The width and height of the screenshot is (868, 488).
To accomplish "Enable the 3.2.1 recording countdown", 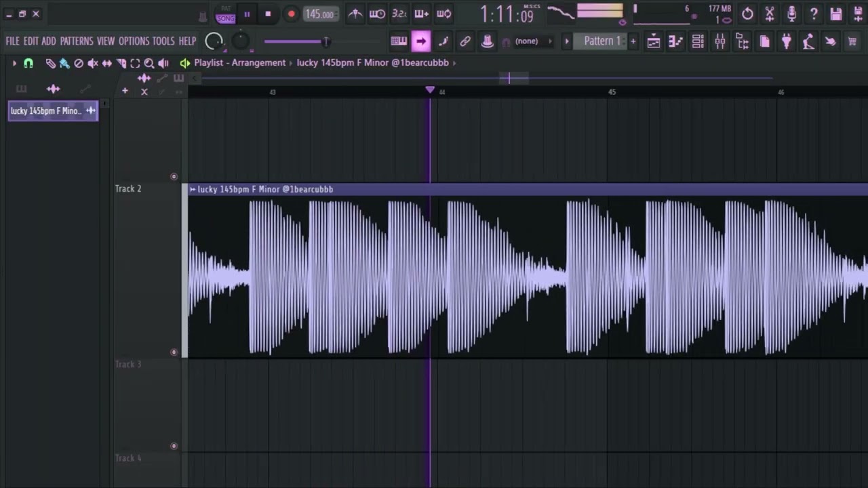I will (399, 14).
